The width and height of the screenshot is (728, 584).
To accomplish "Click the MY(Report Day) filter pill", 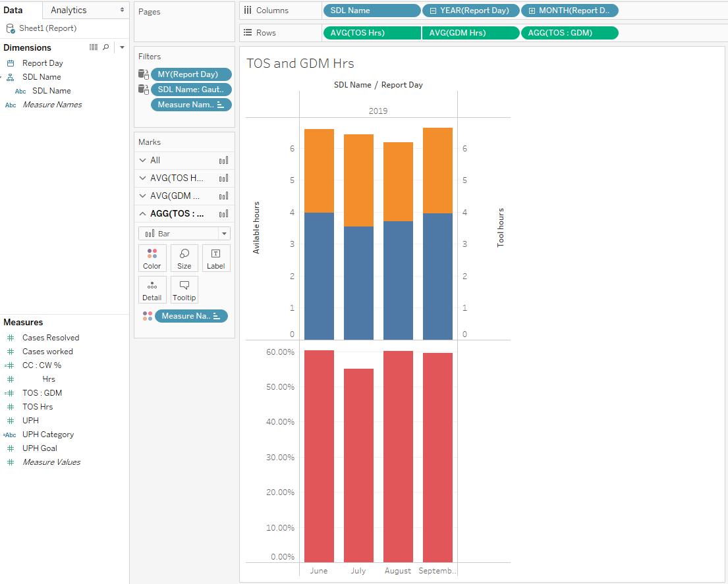I will (191, 74).
